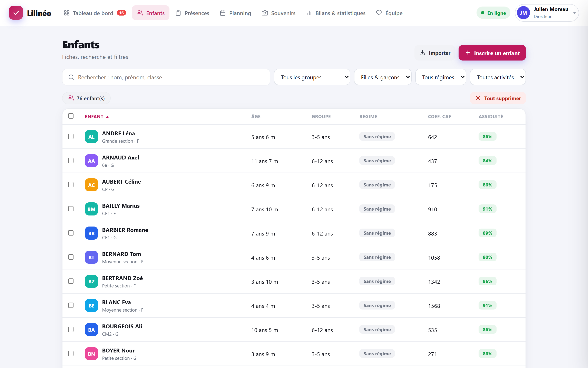Click the age 10 ans 5 m
Viewport: 588px width, 368px height.
point(265,330)
